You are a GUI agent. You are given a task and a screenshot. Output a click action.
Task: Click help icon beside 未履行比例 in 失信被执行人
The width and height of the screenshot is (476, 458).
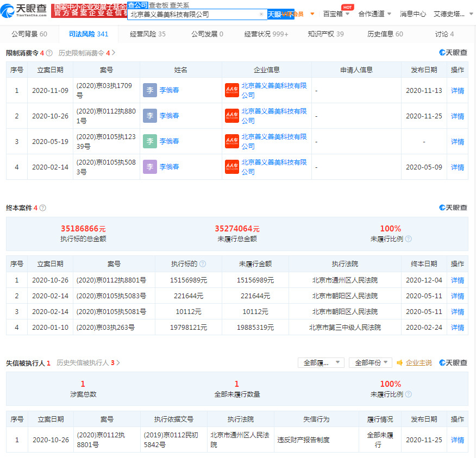click(x=409, y=394)
